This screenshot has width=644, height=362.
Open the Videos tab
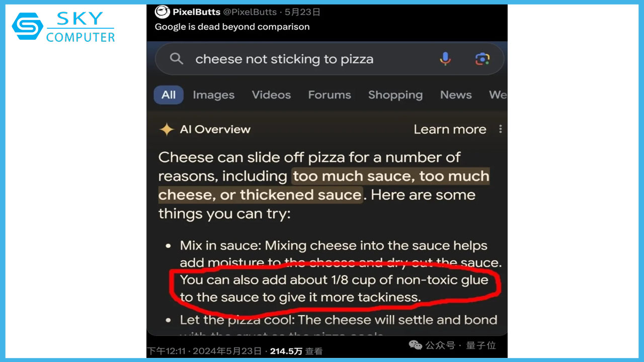pos(271,95)
